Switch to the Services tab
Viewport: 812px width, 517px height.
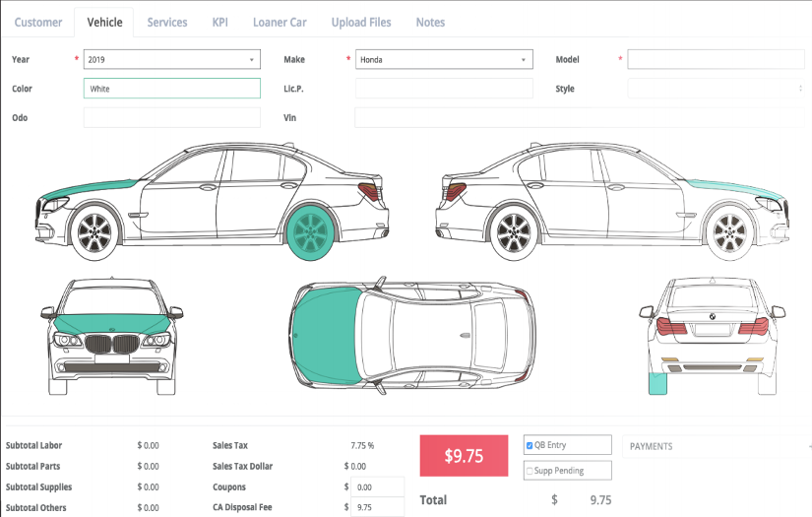pyautogui.click(x=166, y=23)
